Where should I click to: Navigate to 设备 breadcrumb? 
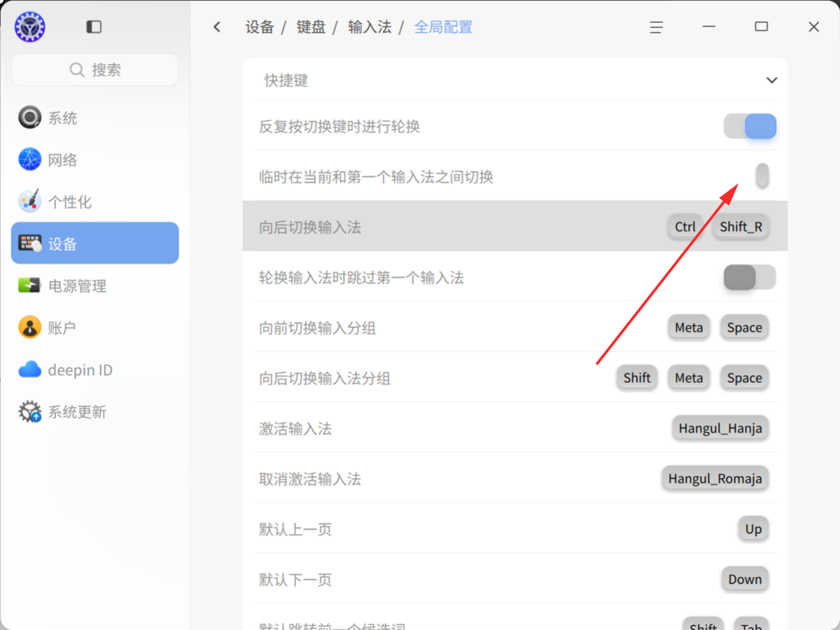point(260,27)
